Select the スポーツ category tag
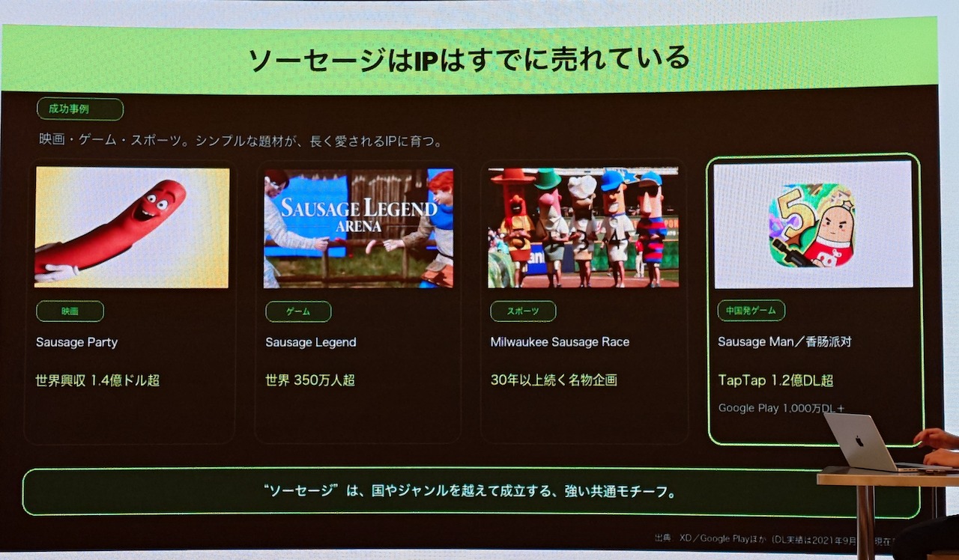 523,311
